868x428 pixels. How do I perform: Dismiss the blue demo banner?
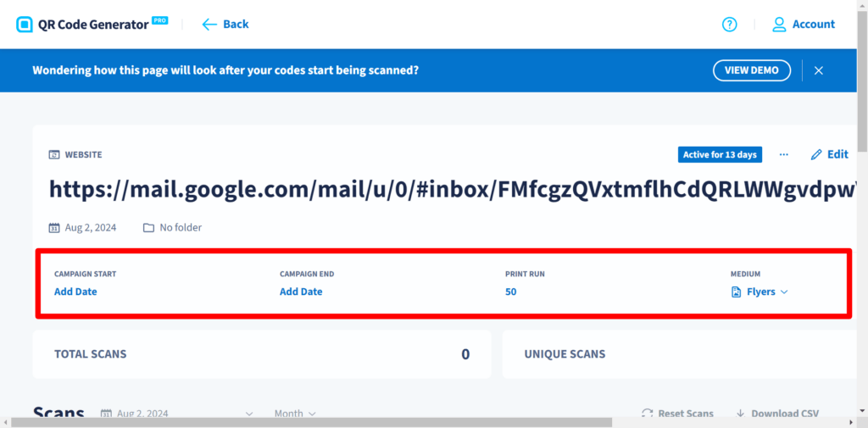pyautogui.click(x=819, y=70)
